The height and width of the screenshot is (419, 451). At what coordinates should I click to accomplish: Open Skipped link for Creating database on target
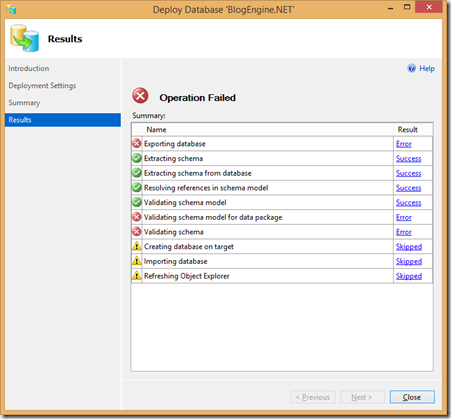pyautogui.click(x=409, y=247)
